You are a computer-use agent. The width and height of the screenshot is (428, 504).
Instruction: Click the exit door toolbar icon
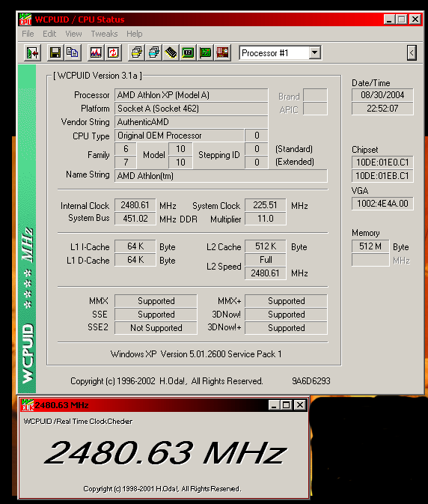click(x=32, y=52)
